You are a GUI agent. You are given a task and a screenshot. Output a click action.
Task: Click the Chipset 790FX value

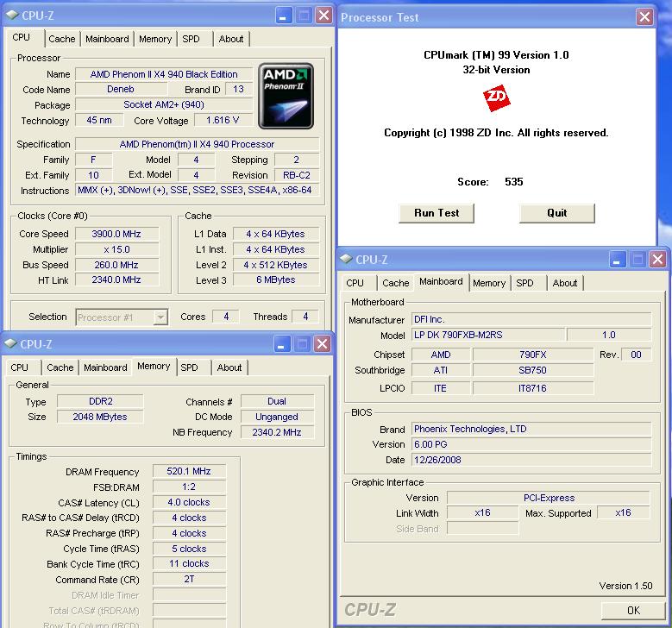pos(533,355)
